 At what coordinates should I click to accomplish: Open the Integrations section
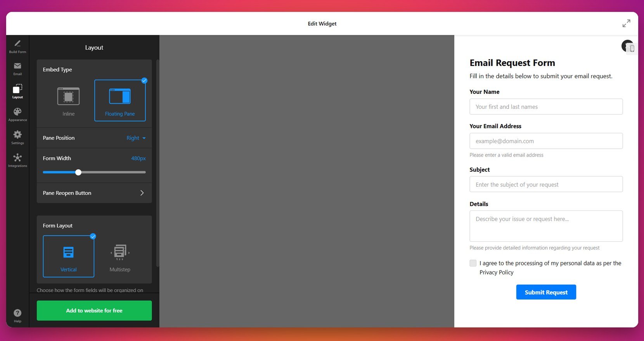(x=17, y=160)
